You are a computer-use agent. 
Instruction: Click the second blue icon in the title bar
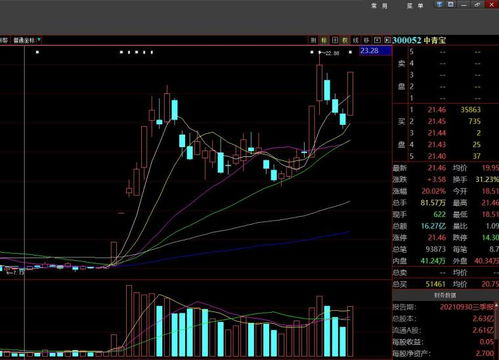451,5
